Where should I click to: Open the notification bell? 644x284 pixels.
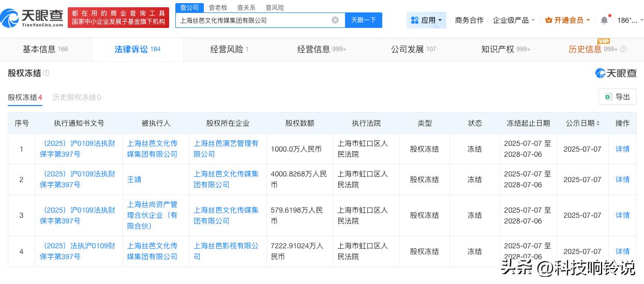pos(604,20)
